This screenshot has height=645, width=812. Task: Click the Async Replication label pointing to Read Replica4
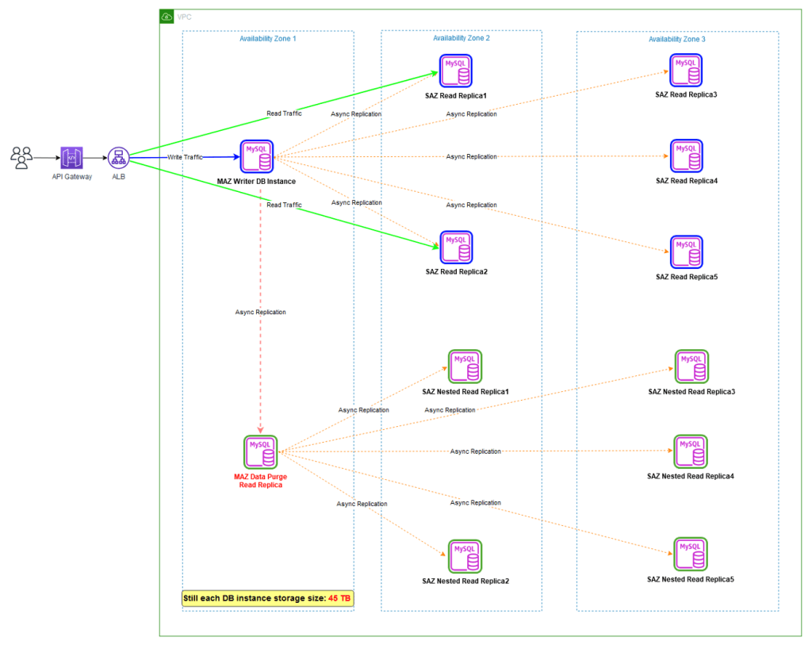click(x=471, y=156)
